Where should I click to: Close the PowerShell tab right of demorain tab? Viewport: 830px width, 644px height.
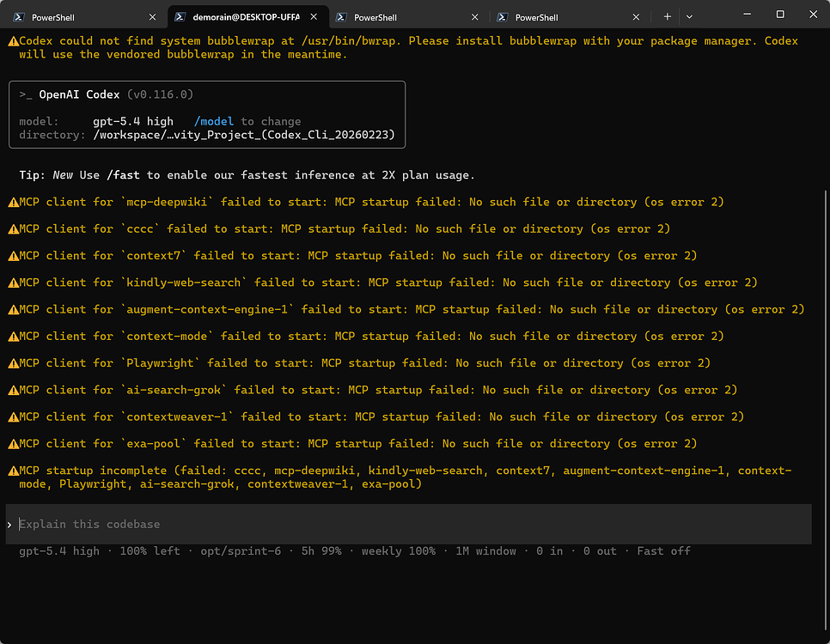[x=475, y=17]
